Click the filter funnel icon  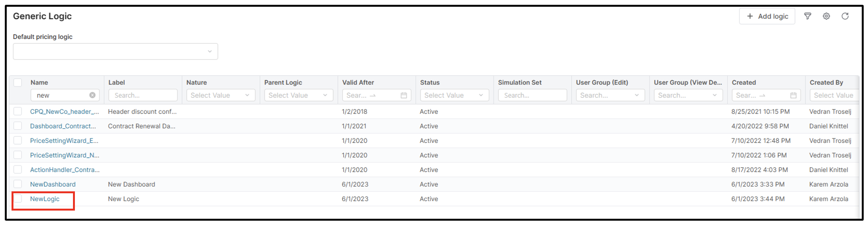808,16
